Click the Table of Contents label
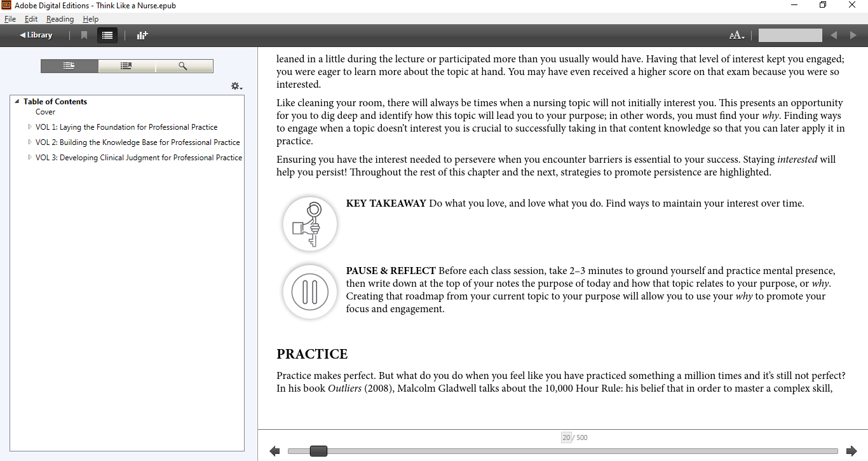The image size is (868, 461). click(55, 102)
